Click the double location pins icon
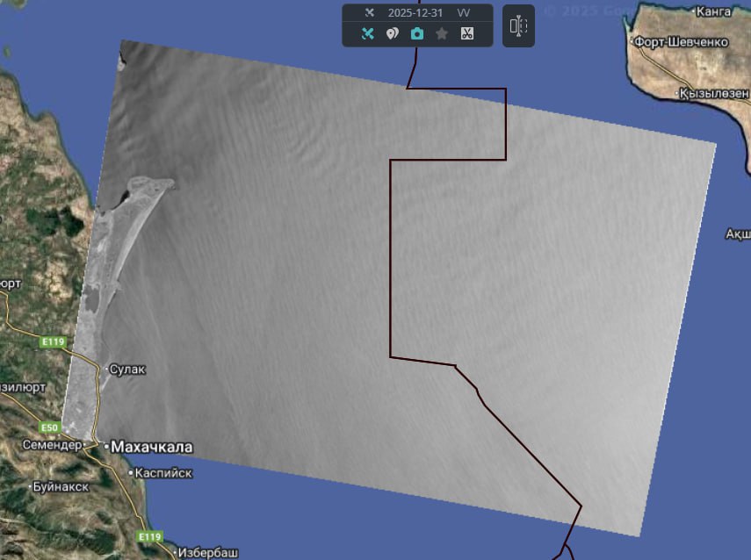This screenshot has height=560, width=751. tap(393, 33)
